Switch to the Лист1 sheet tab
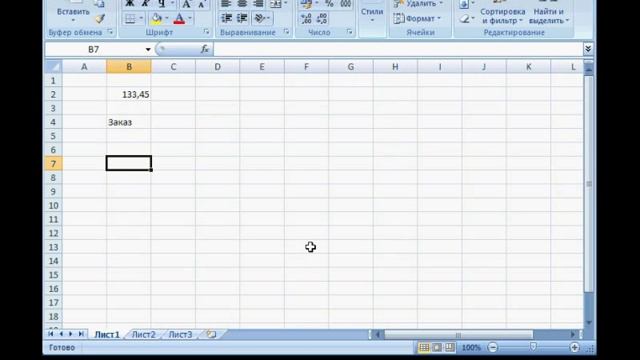 pyautogui.click(x=107, y=335)
